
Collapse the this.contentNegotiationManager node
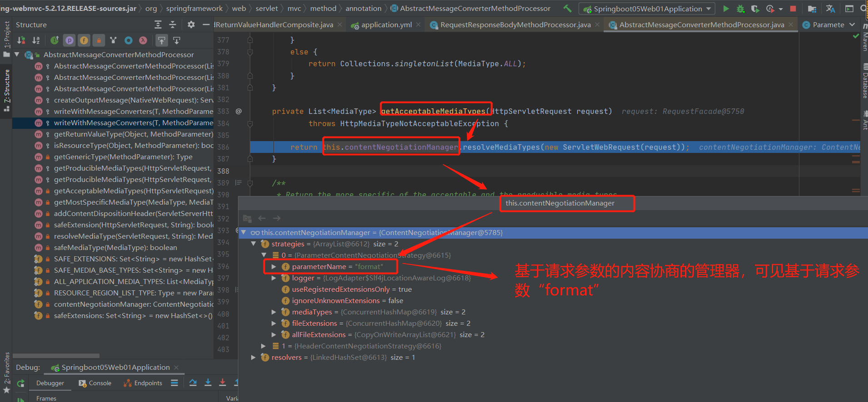pyautogui.click(x=243, y=232)
